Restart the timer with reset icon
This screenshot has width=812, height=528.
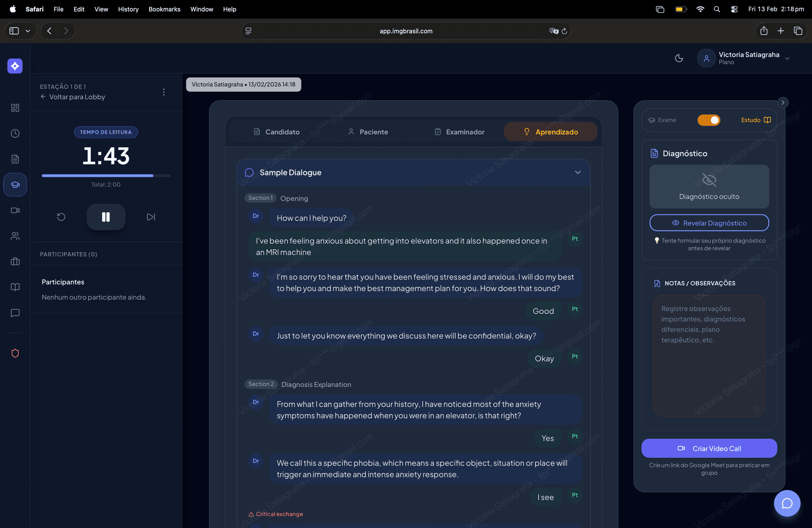click(61, 217)
